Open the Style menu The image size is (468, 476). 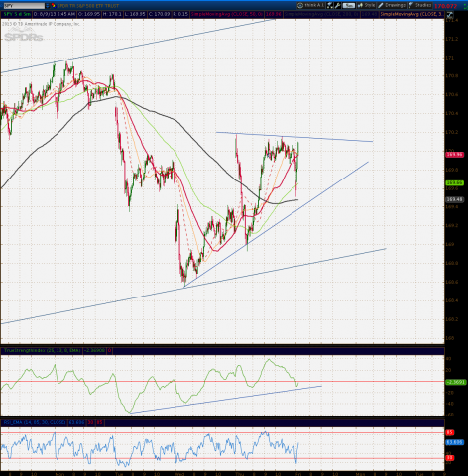366,5
